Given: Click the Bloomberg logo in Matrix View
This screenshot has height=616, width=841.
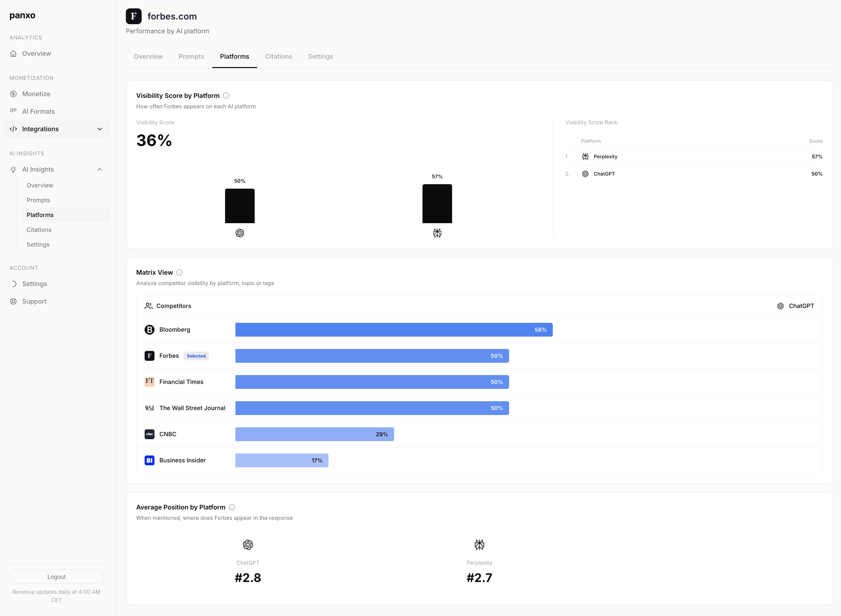Looking at the screenshot, I should 149,330.
